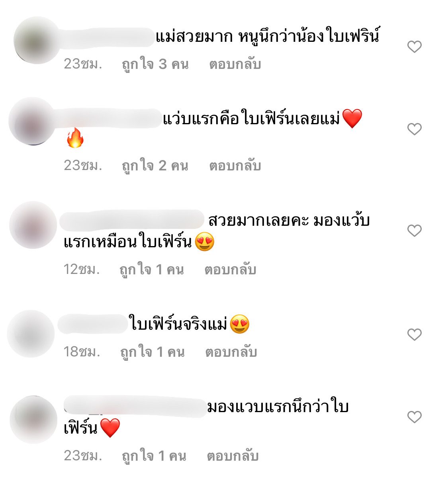This screenshot has height=481, width=448.
Task: Like the comment 'สวยมากเลยคะ มองแว้บแรกเหมือนใบเฟิร์น'
Action: (415, 231)
